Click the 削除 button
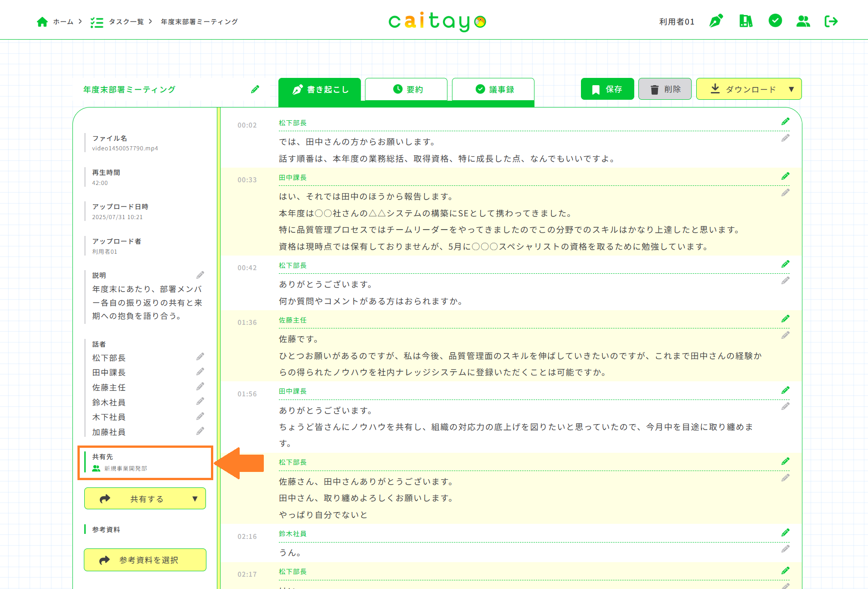Viewport: 868px width, 589px height. (x=665, y=89)
